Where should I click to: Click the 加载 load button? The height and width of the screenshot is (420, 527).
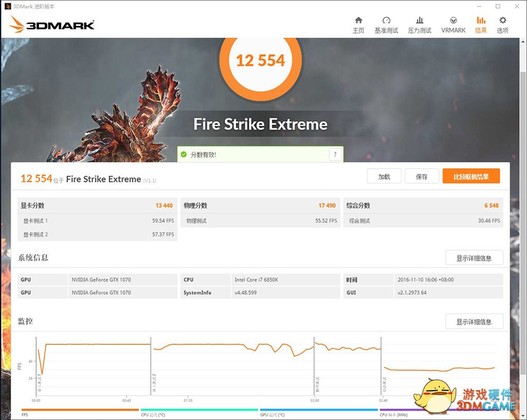tap(384, 177)
